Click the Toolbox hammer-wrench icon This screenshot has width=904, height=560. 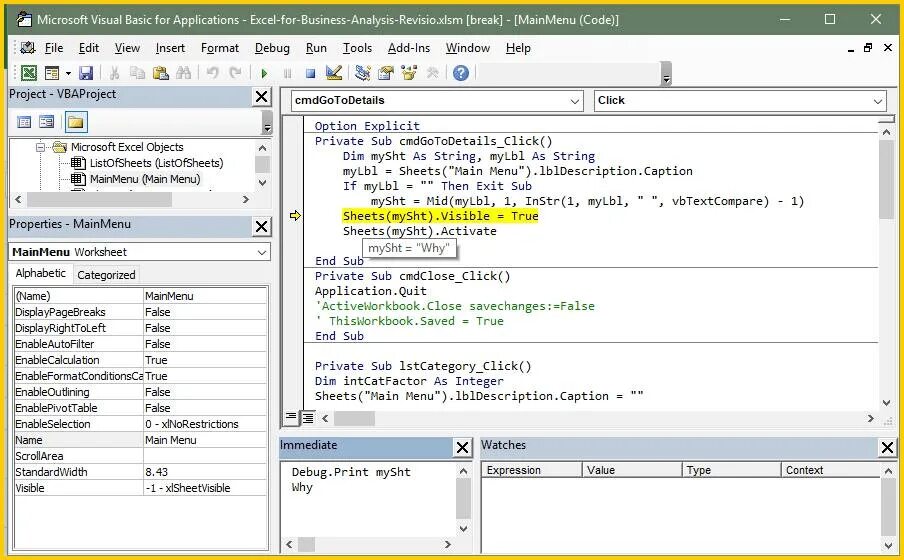(x=432, y=73)
